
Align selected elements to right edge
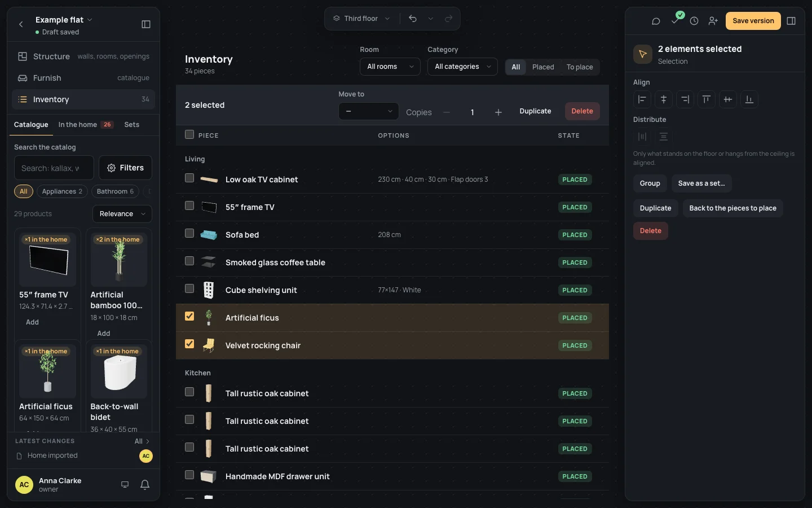point(685,99)
